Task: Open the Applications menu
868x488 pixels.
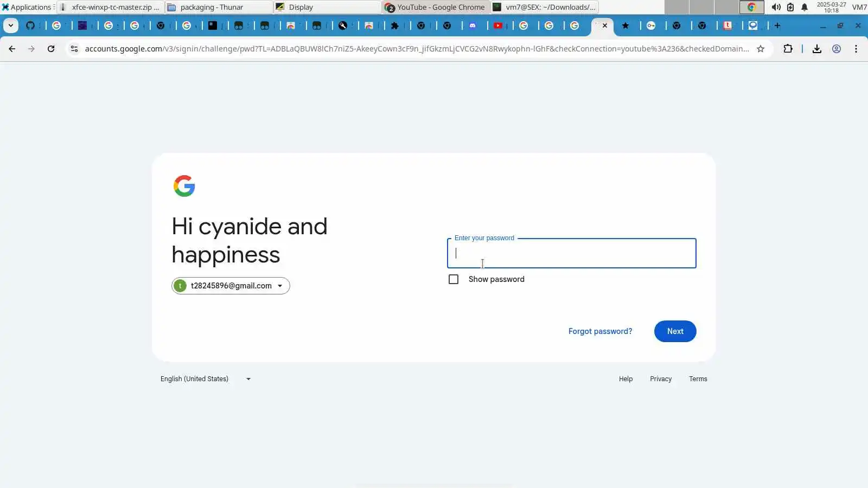Action: pos(27,7)
